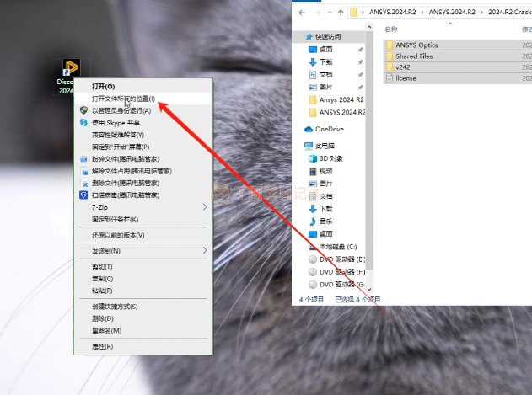The width and height of the screenshot is (532, 395).
Task: Open recent locations dropdown in Explorer
Action: point(330,13)
